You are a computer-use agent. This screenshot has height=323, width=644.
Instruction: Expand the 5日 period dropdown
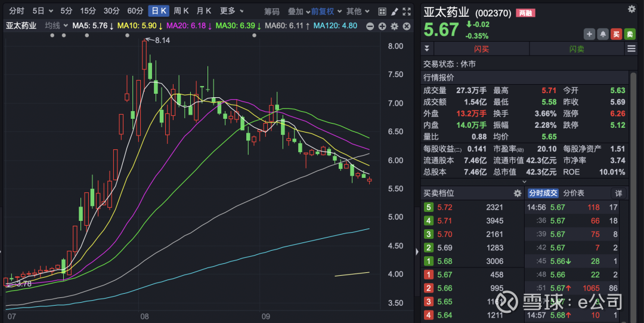[43, 11]
